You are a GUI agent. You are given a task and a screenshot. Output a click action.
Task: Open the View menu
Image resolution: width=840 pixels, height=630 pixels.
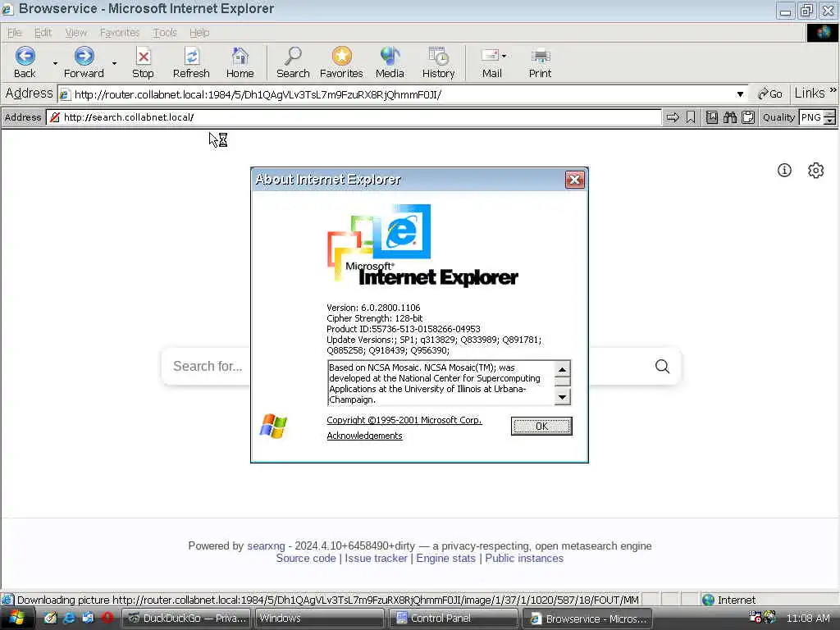tap(76, 33)
